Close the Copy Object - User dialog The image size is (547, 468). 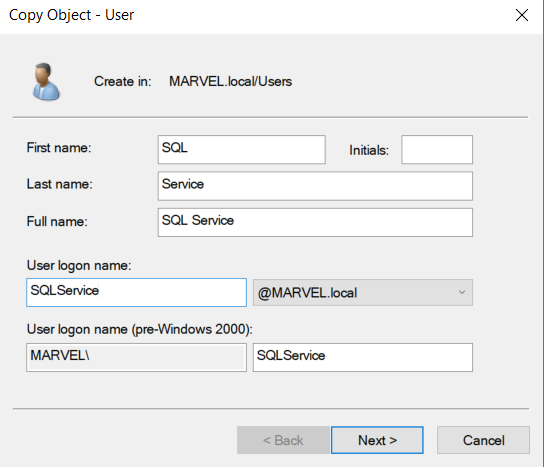(522, 15)
